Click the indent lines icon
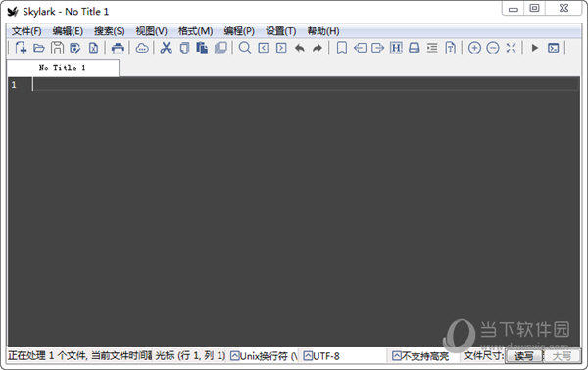 pos(432,48)
